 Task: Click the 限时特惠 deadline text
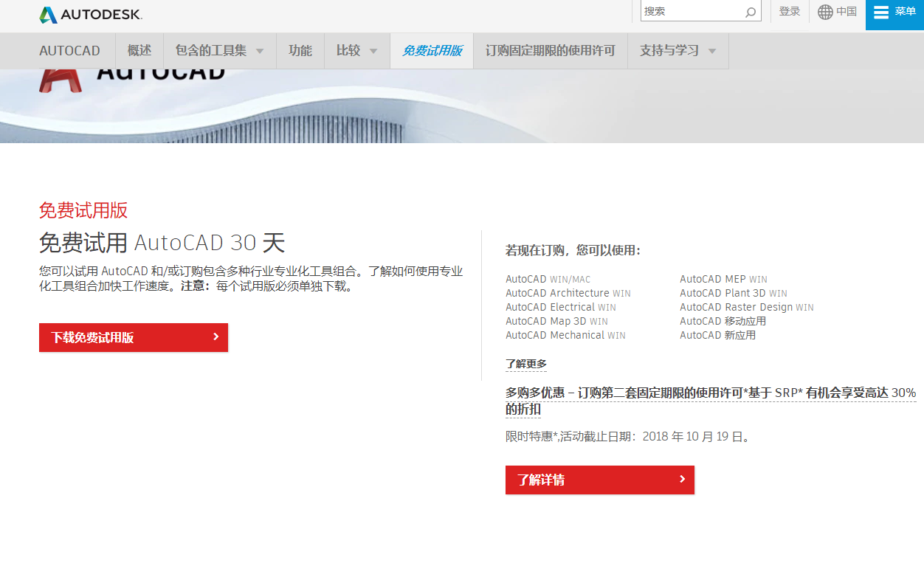tap(629, 436)
